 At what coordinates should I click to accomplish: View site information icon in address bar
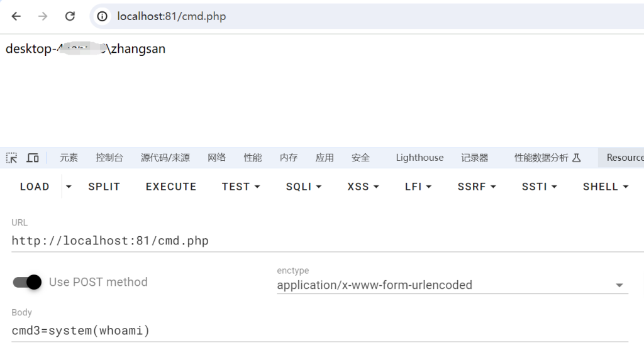[x=102, y=16]
